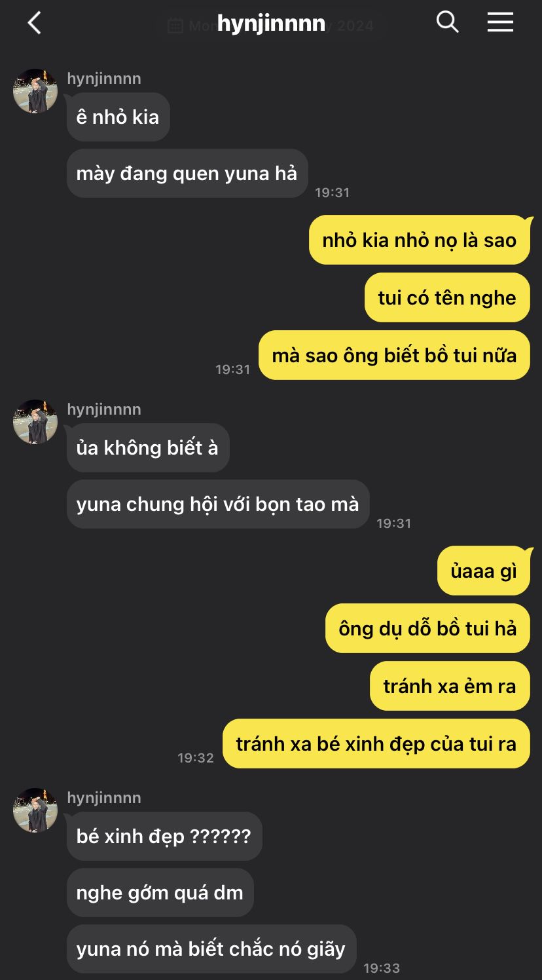This screenshot has height=980, width=542.
Task: Open hynjinnnn avatar beside 'bé xinh đẹp ??????'
Action: (x=35, y=810)
